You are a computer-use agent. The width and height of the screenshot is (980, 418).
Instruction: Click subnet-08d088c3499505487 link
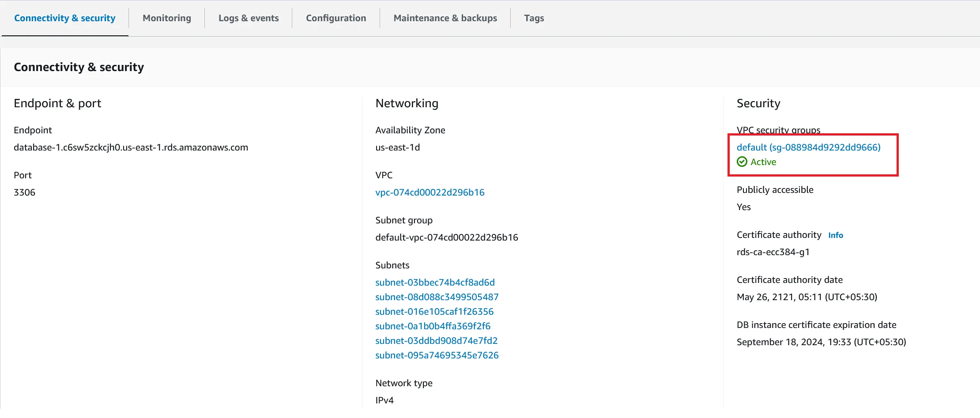tap(437, 297)
